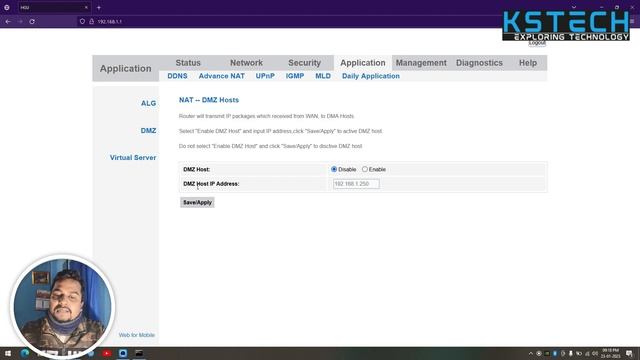Open the Application tab
The height and width of the screenshot is (360, 640).
[363, 63]
